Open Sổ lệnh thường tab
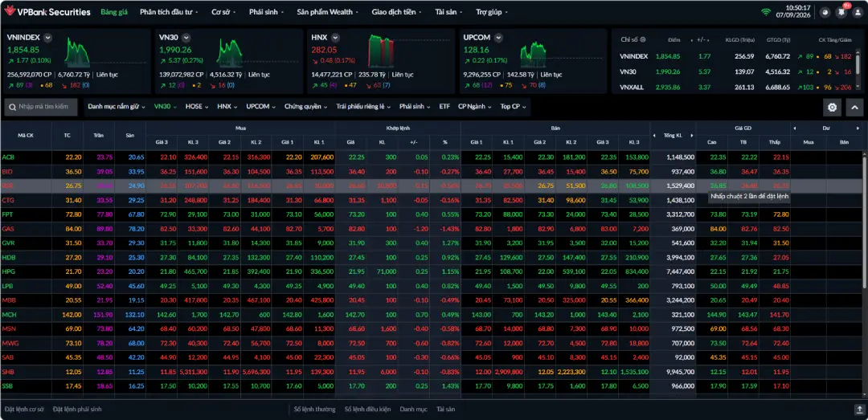 click(314, 410)
